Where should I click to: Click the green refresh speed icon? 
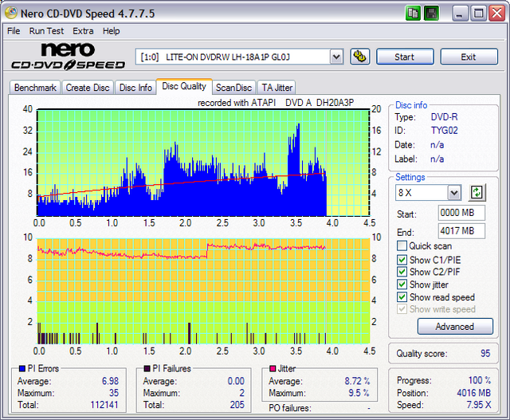click(477, 192)
